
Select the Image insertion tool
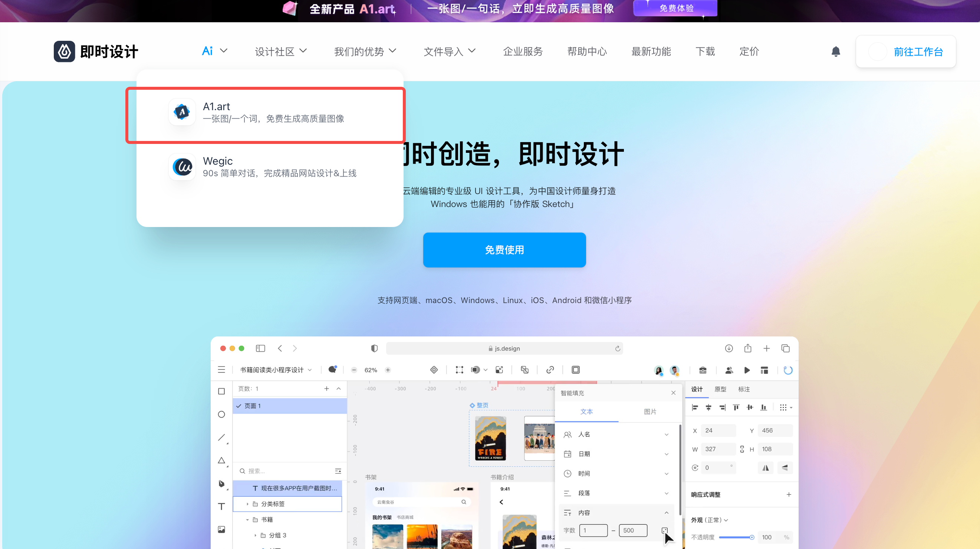coord(222,529)
